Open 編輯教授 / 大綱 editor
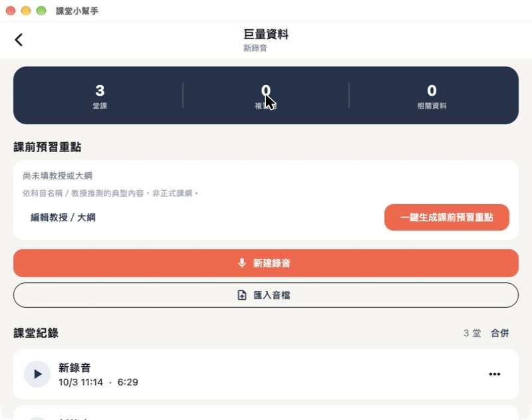The height and width of the screenshot is (420, 532). (63, 217)
